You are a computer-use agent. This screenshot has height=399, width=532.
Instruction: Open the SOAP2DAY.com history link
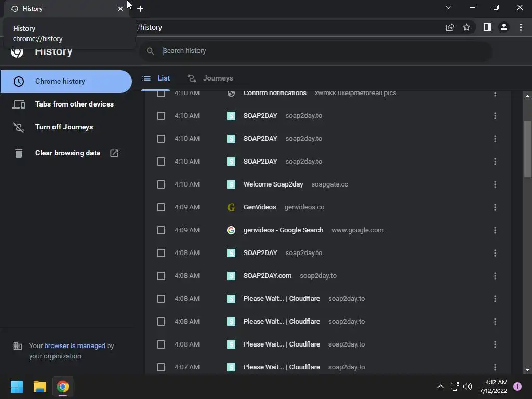[268, 275]
